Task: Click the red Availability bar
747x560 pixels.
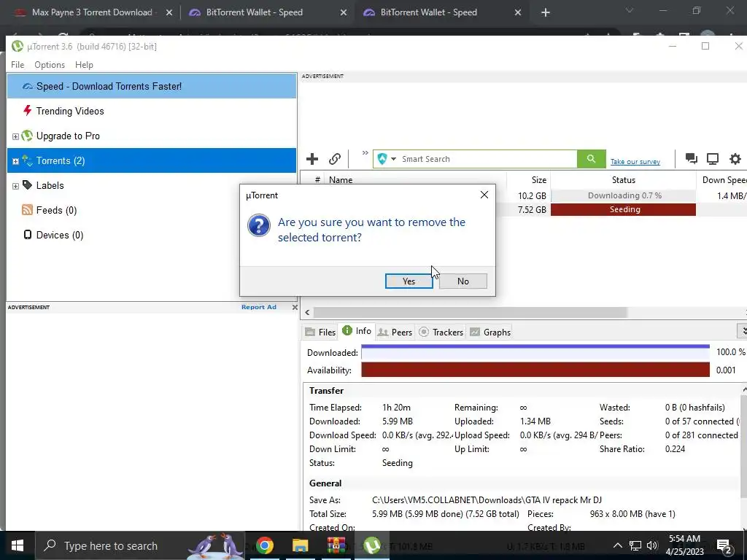Action: point(535,370)
